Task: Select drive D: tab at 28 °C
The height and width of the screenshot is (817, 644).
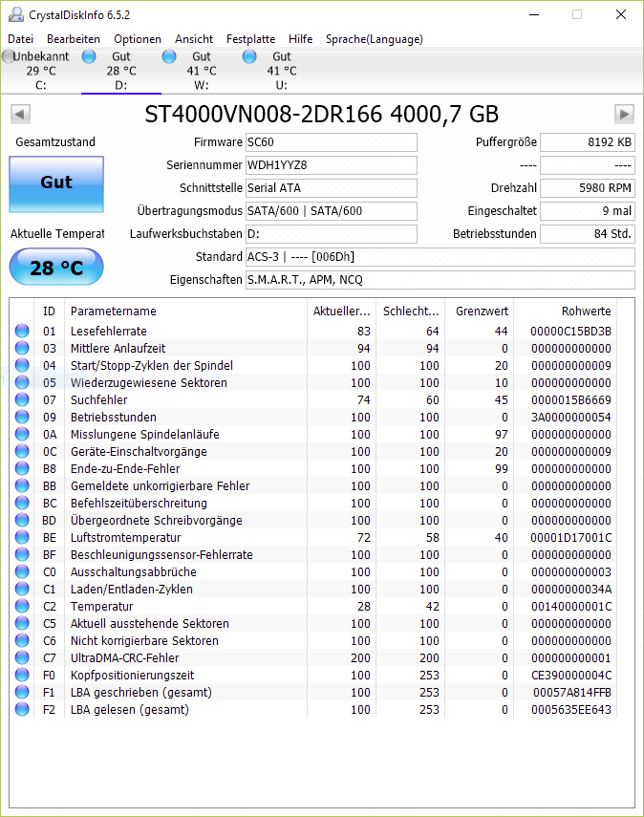Action: pyautogui.click(x=121, y=71)
